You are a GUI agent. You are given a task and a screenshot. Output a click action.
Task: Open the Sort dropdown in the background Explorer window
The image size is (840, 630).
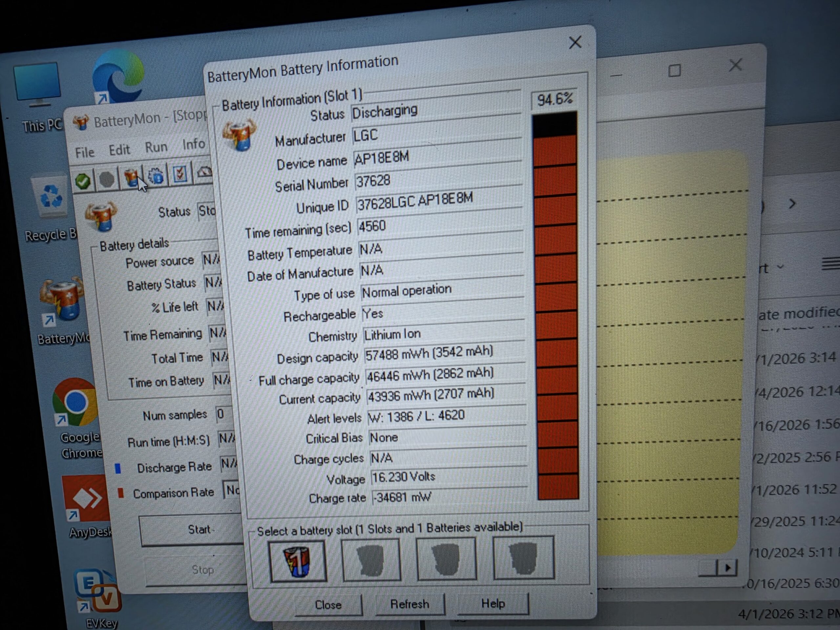tap(770, 268)
